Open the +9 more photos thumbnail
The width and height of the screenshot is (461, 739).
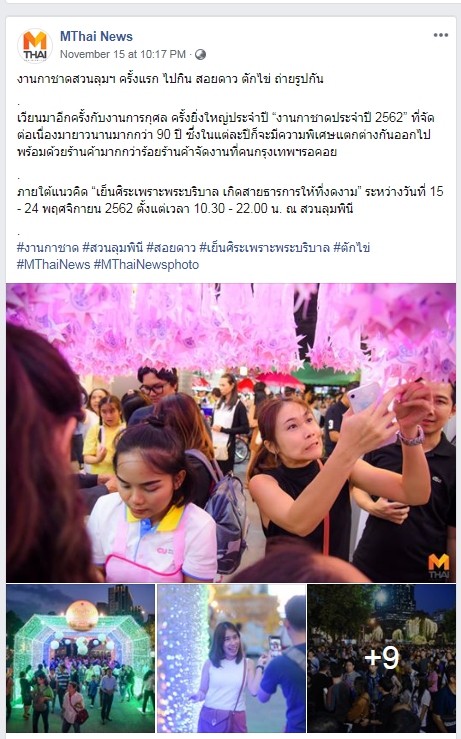click(381, 658)
